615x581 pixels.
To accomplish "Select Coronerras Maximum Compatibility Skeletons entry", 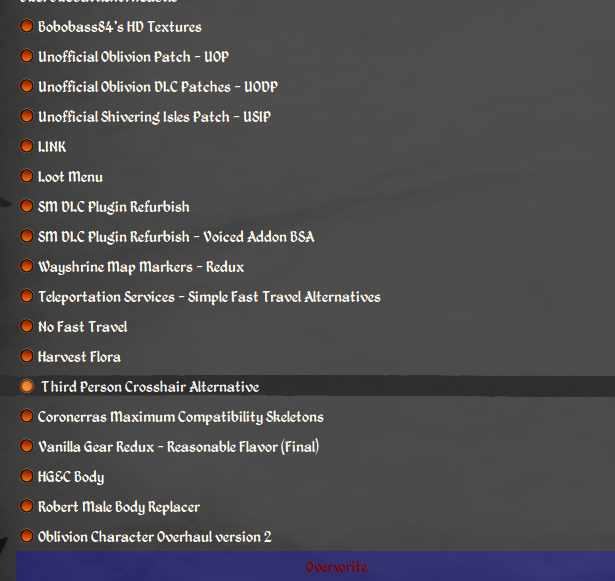I will (x=180, y=417).
